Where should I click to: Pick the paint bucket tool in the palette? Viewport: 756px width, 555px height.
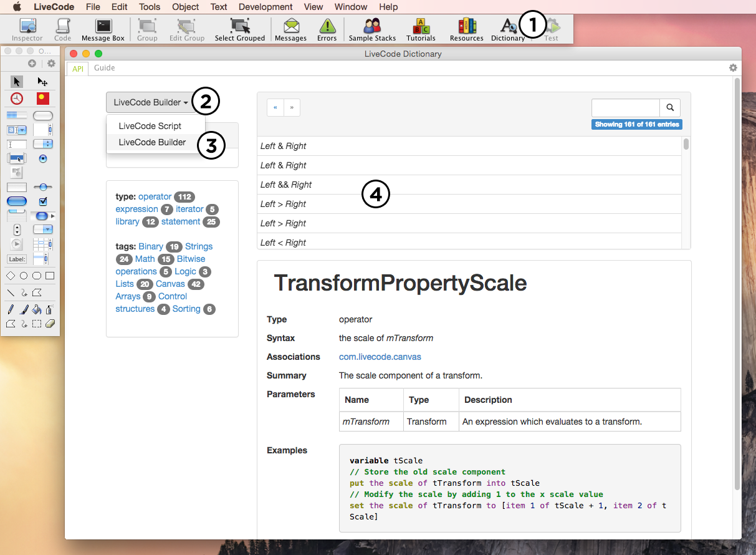click(x=36, y=309)
